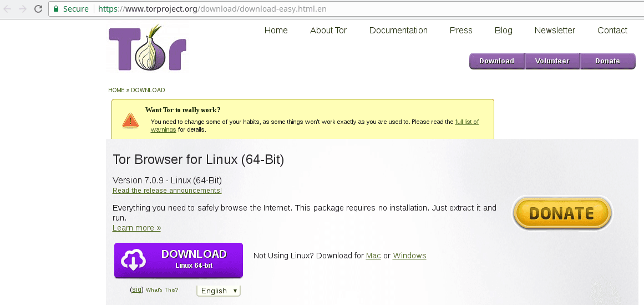The image size is (644, 305).
Task: Open the full list of warnings link
Action: [466, 122]
